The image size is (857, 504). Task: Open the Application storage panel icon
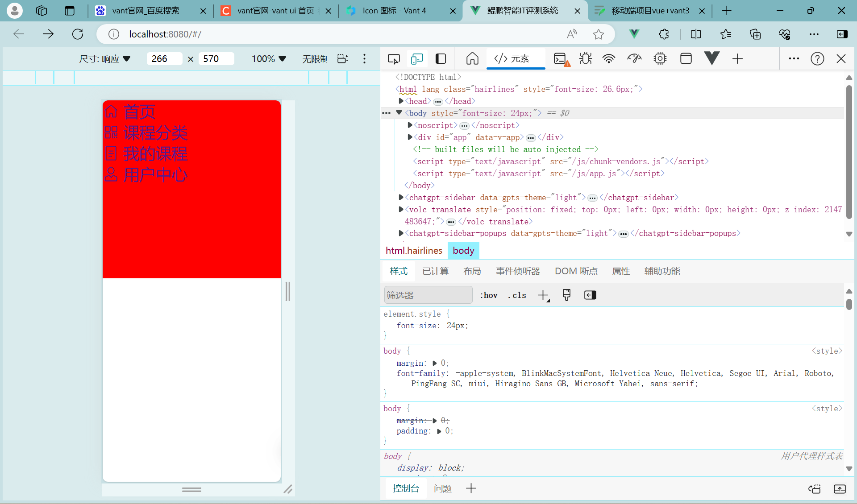pos(686,58)
